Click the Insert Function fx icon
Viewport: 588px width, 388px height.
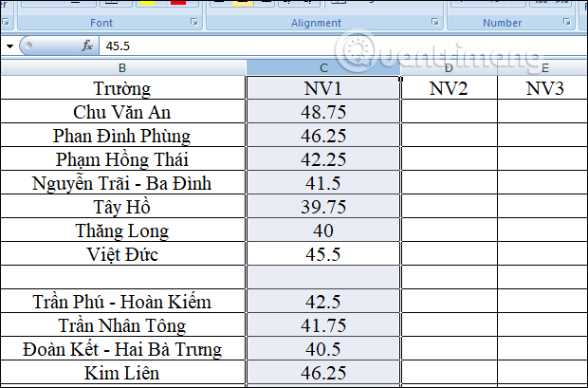(87, 46)
